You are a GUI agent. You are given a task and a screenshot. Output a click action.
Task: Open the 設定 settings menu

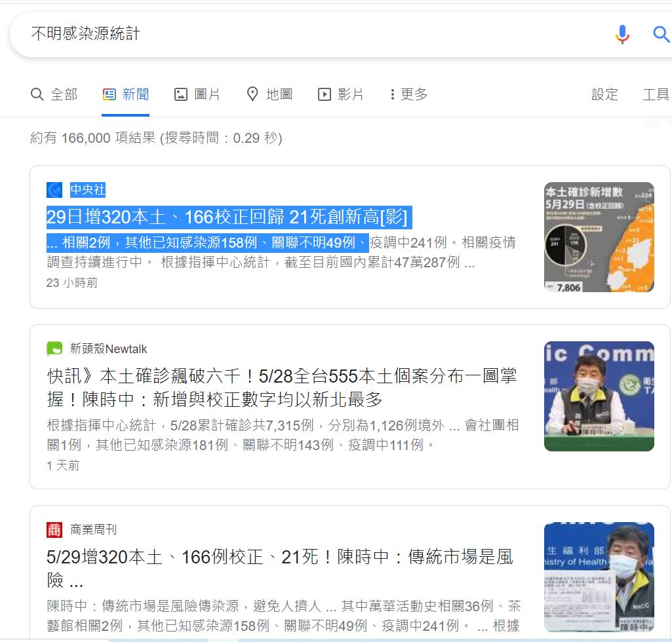click(x=604, y=94)
